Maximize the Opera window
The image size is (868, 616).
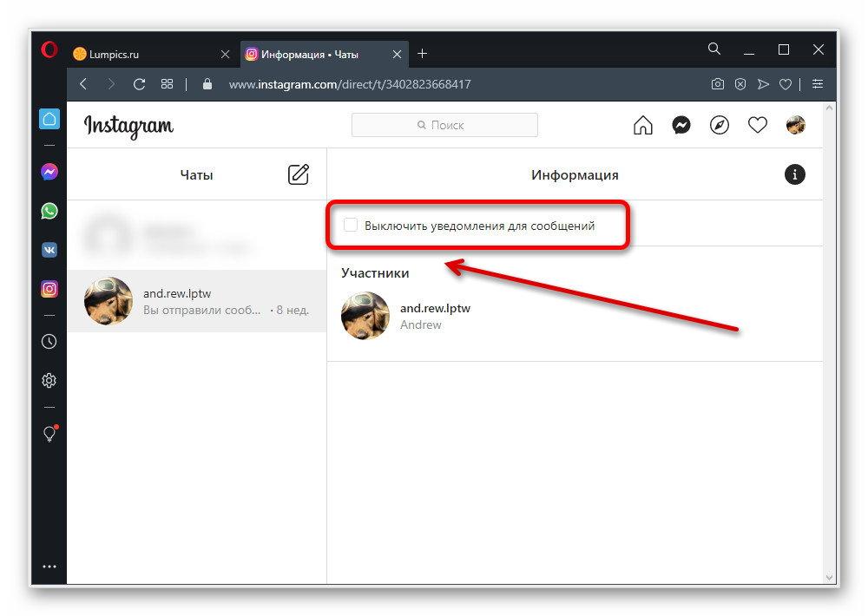tap(784, 49)
